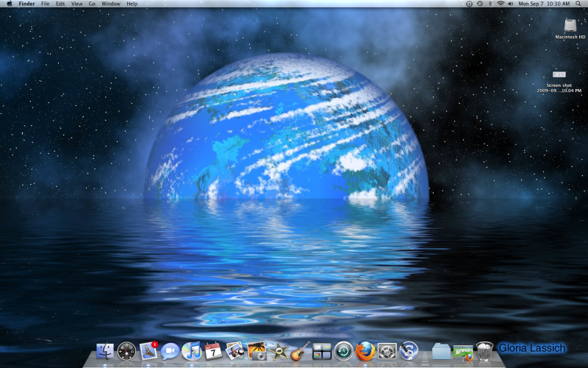Open the Finder application menu

tap(26, 4)
